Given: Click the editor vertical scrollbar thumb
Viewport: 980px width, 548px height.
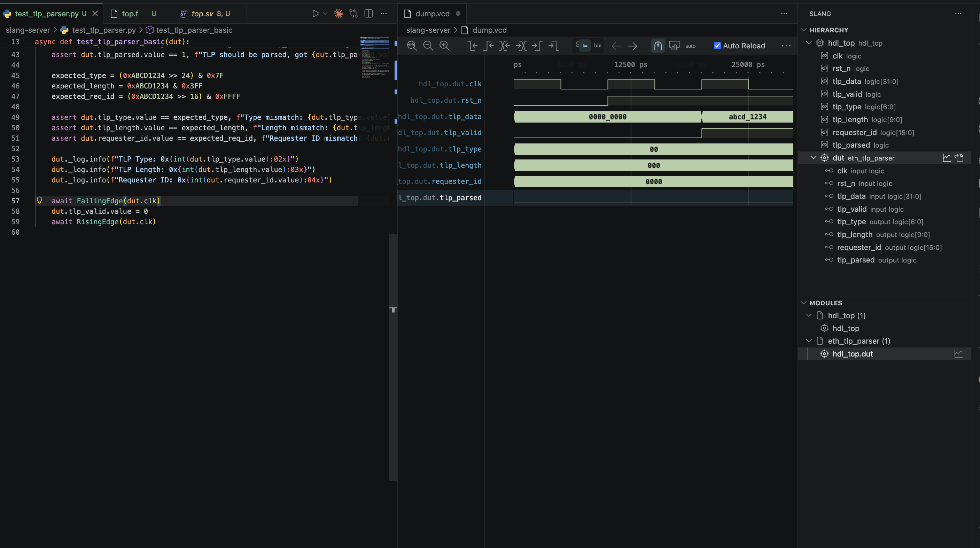Looking at the screenshot, I should 394,357.
